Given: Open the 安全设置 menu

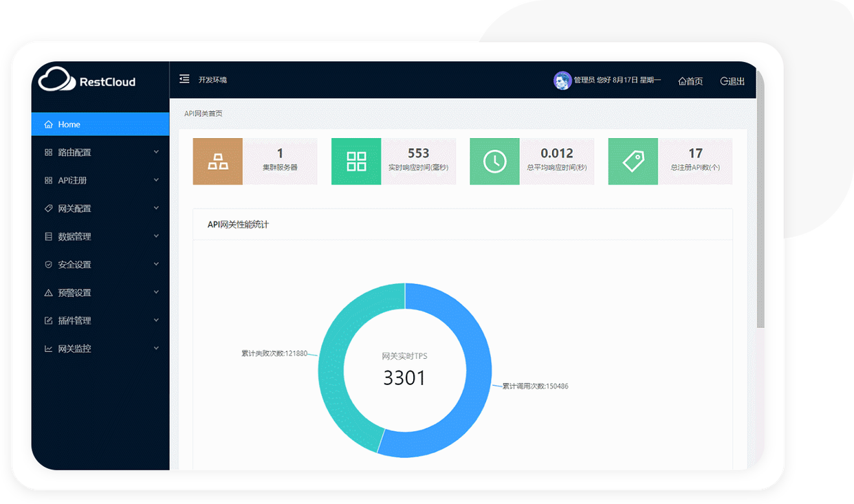Looking at the screenshot, I should pos(100,265).
